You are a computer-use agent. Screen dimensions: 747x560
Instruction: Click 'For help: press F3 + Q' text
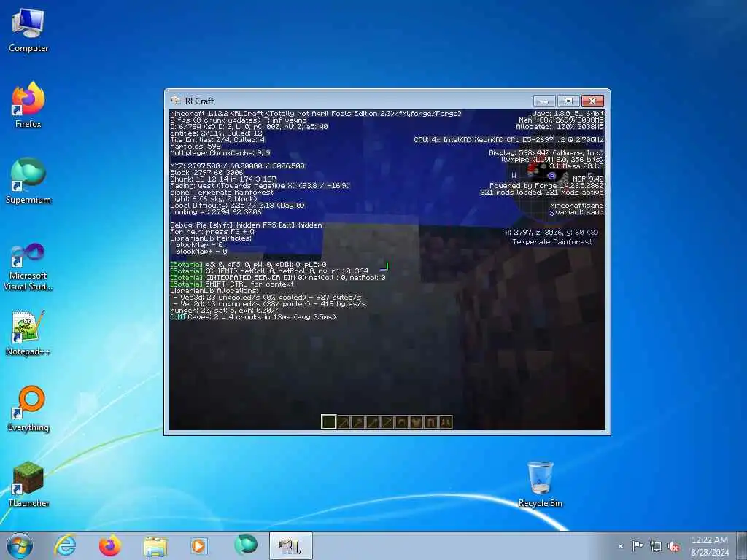[x=212, y=231]
